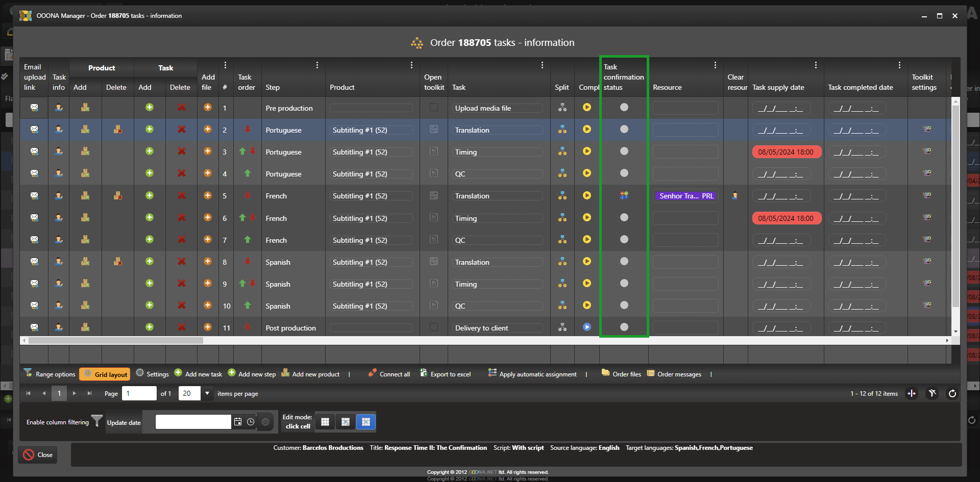Click the Close button
Viewport: 980px width, 482px height.
38,455
